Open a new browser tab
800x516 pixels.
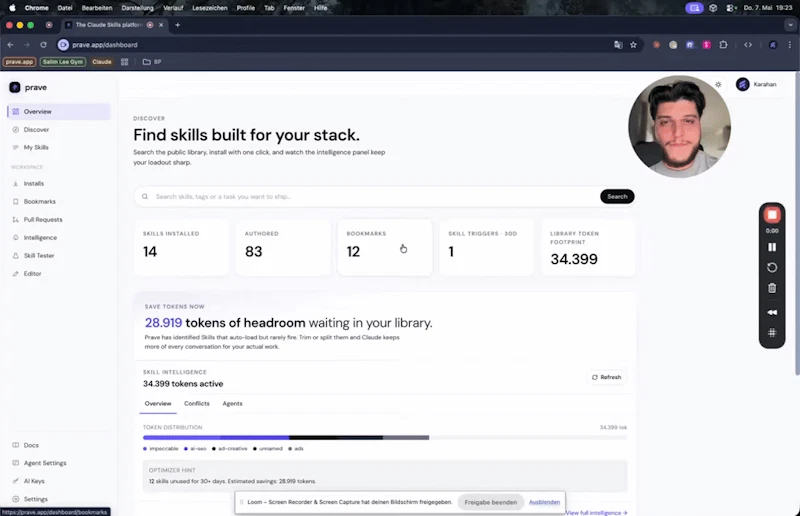tap(178, 24)
